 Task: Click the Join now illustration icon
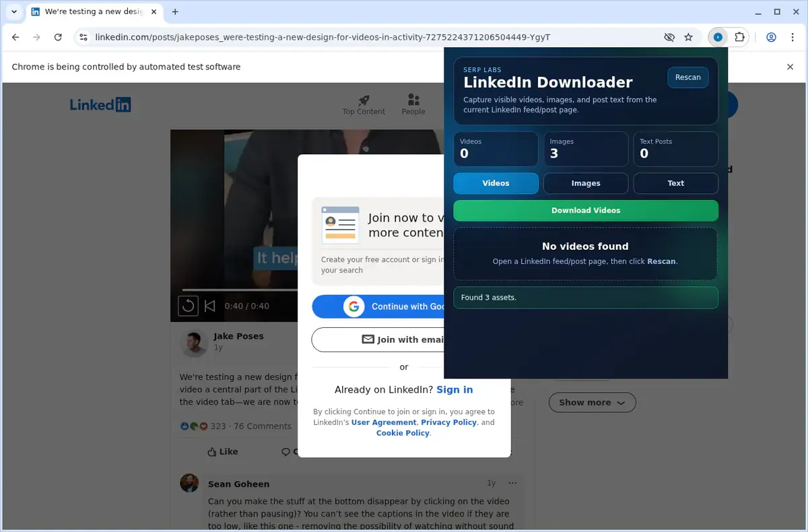tap(340, 224)
